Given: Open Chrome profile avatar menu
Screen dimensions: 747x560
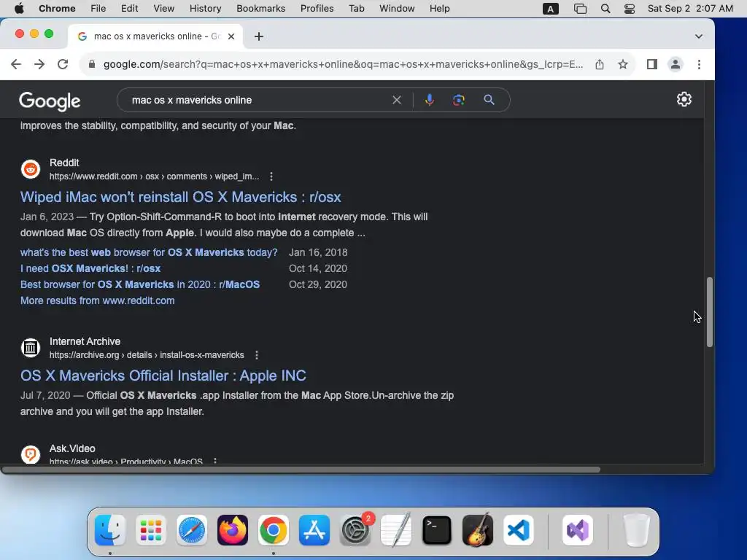Looking at the screenshot, I should tap(675, 64).
